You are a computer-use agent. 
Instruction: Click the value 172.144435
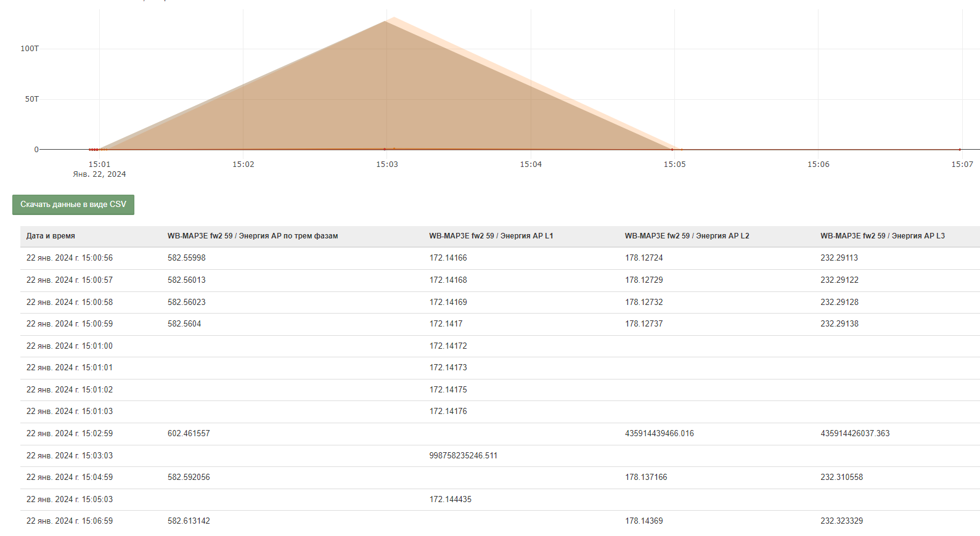click(451, 500)
